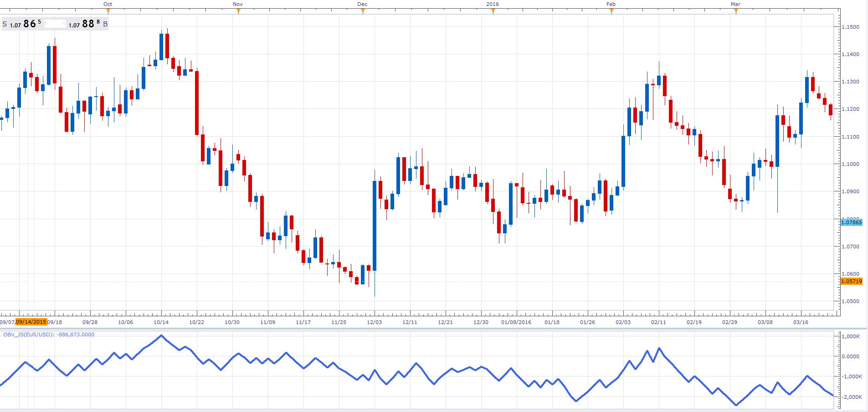
Task: Click the highlighted 09/14/2015 date label
Action: coord(31,322)
